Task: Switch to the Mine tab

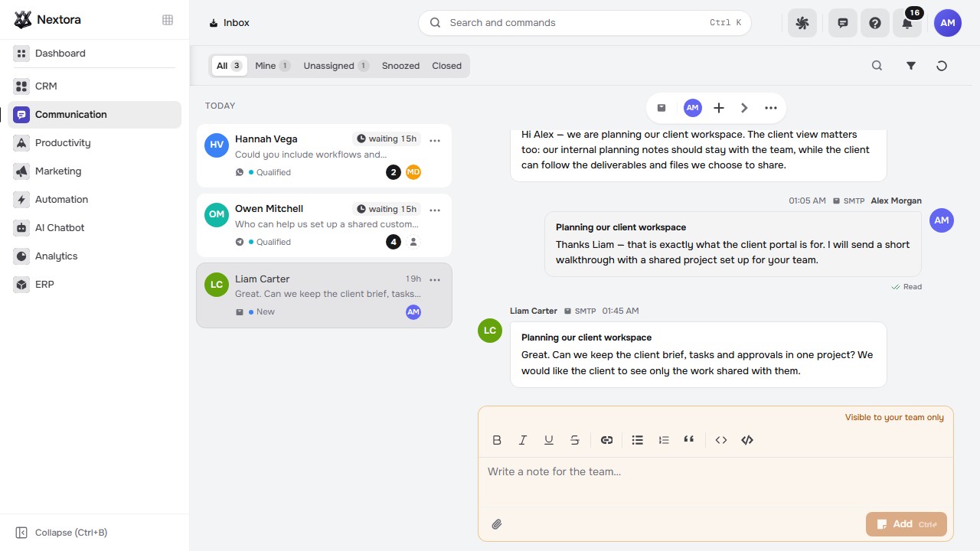Action: click(x=273, y=66)
